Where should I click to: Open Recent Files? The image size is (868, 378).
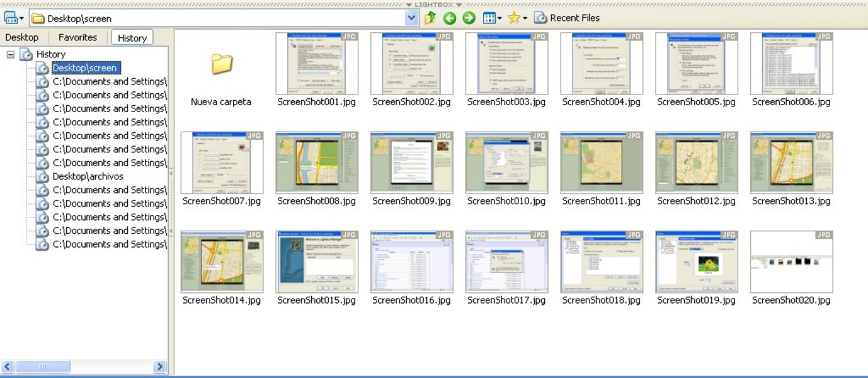pos(567,18)
